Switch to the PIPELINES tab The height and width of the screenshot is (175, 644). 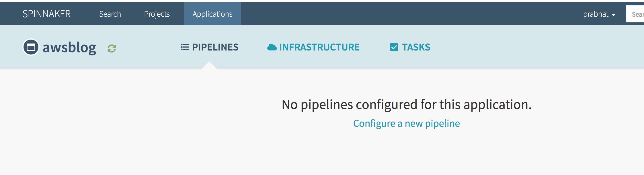(x=210, y=47)
